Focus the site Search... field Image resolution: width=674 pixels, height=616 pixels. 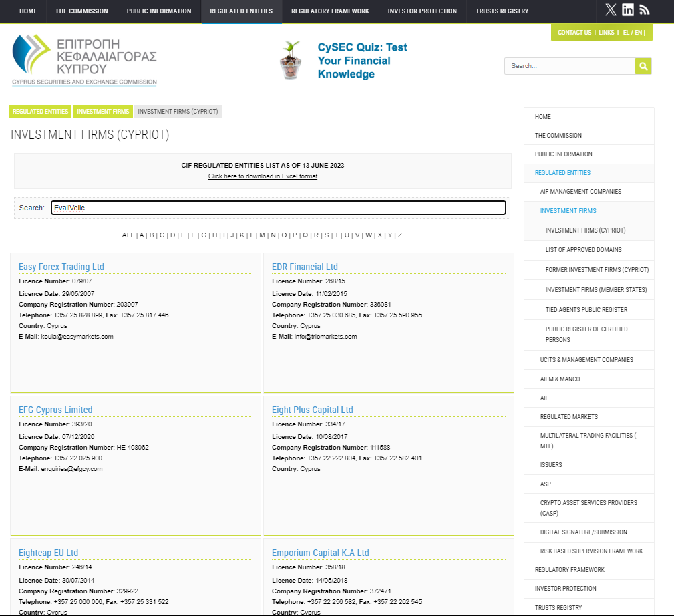point(570,66)
